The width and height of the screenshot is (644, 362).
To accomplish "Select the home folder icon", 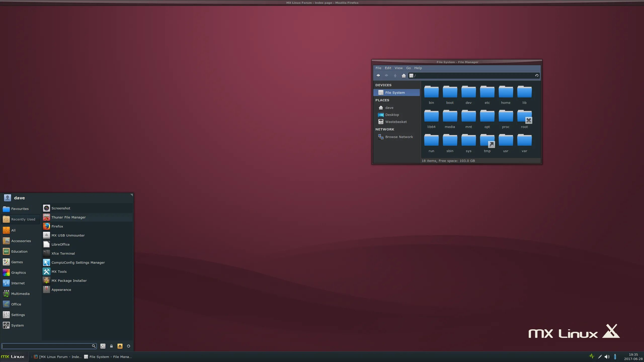I will click(506, 95).
